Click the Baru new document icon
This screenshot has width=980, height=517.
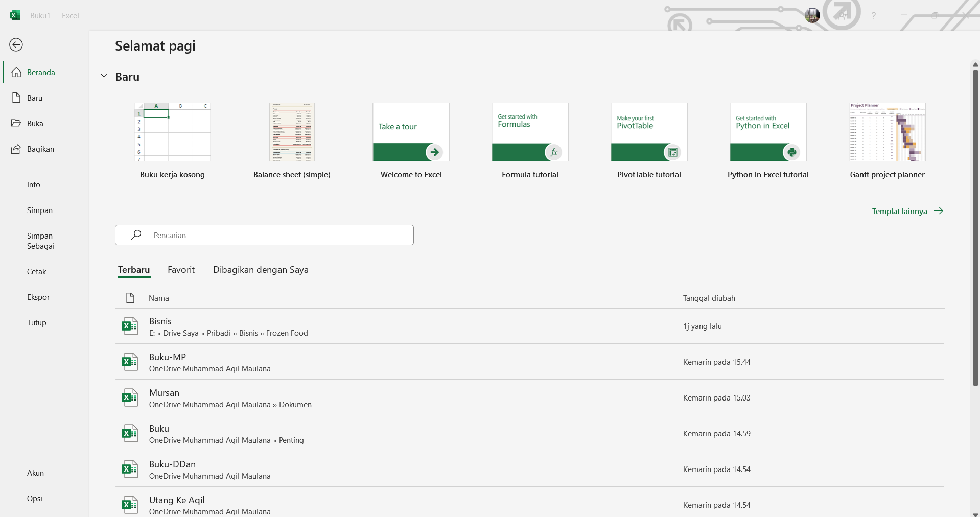16,98
